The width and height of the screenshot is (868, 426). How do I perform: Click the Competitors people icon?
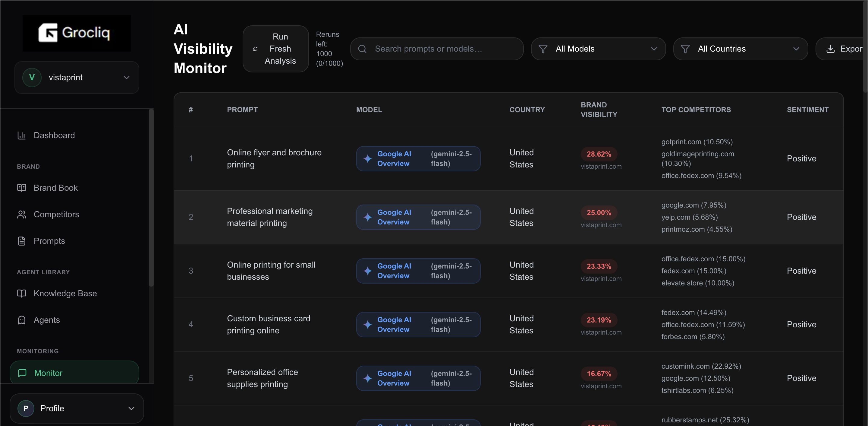click(x=22, y=215)
